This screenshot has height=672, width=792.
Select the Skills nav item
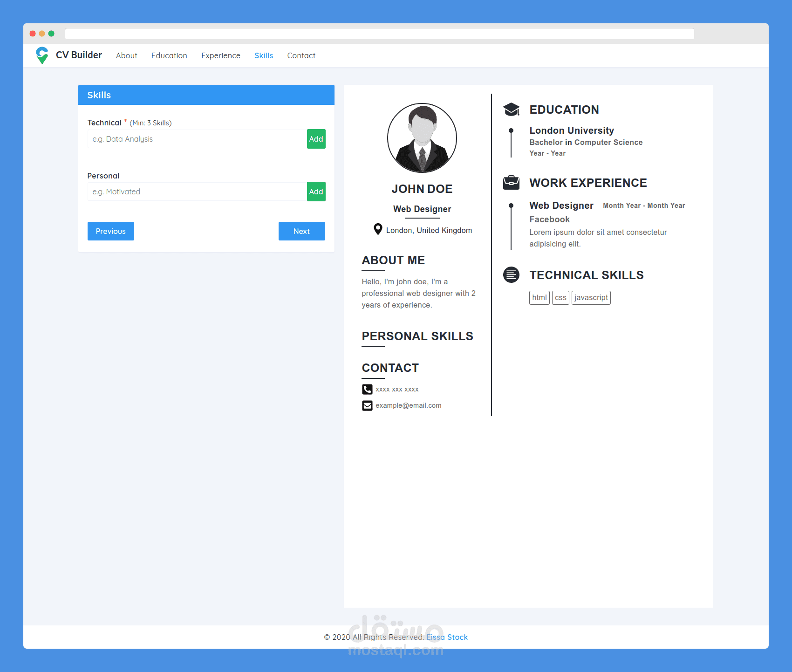pyautogui.click(x=264, y=55)
